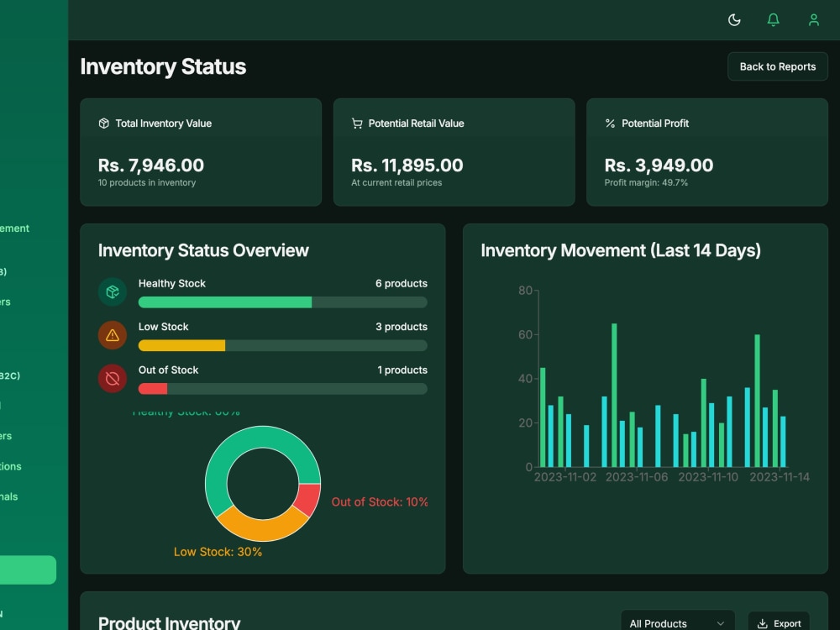Click the 'Product Inventory' heading
This screenshot has width=840, height=630.
(x=170, y=622)
